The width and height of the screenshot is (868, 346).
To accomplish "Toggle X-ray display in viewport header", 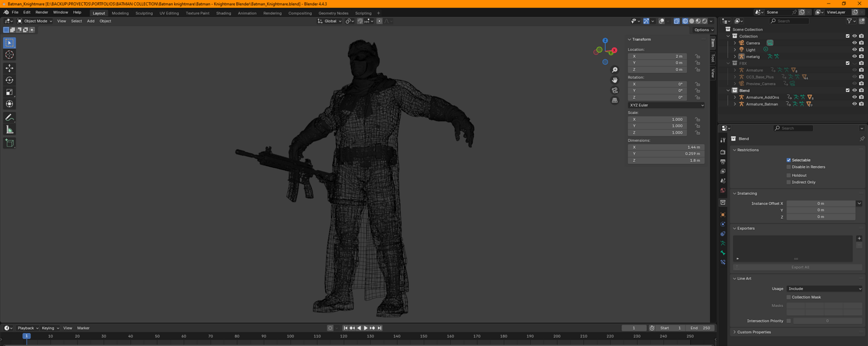I will (676, 21).
